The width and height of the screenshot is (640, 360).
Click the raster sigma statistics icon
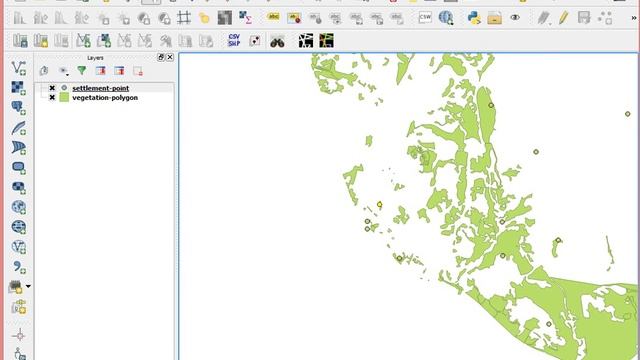tap(245, 18)
